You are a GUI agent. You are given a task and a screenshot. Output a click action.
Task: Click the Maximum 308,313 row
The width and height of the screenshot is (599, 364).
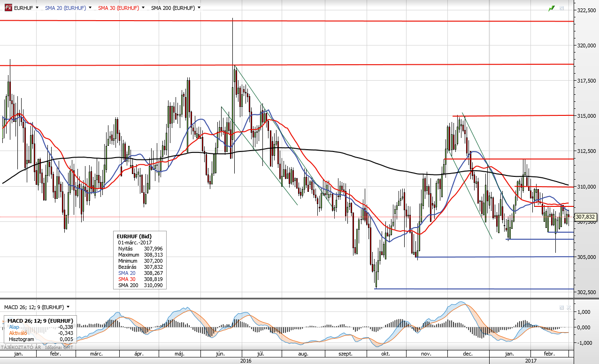coord(140,255)
